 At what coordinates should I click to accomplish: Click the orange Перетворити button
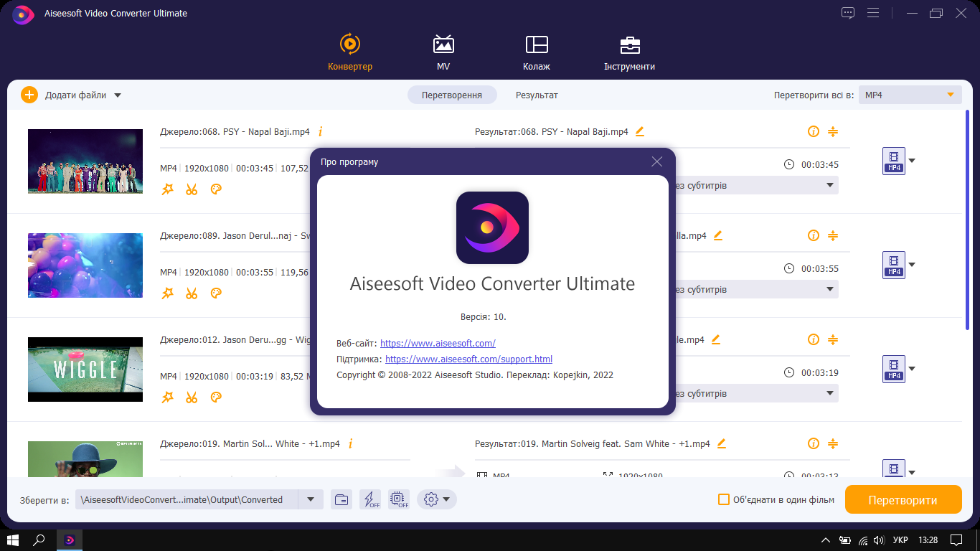click(x=903, y=499)
